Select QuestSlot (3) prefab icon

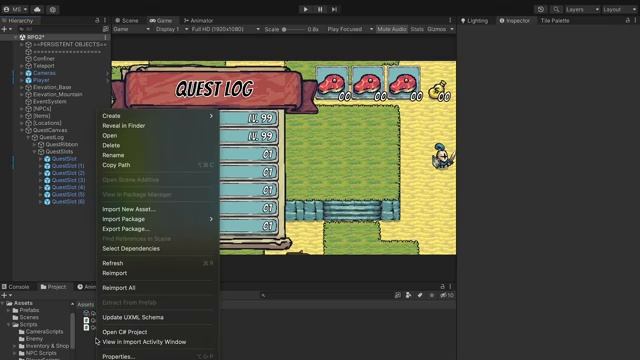(47, 180)
